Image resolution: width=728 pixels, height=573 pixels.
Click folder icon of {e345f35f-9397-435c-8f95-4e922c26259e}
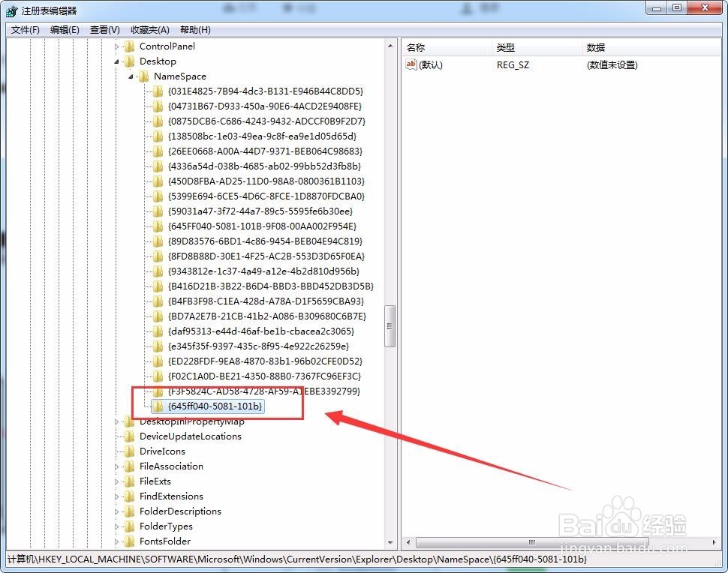(x=158, y=346)
